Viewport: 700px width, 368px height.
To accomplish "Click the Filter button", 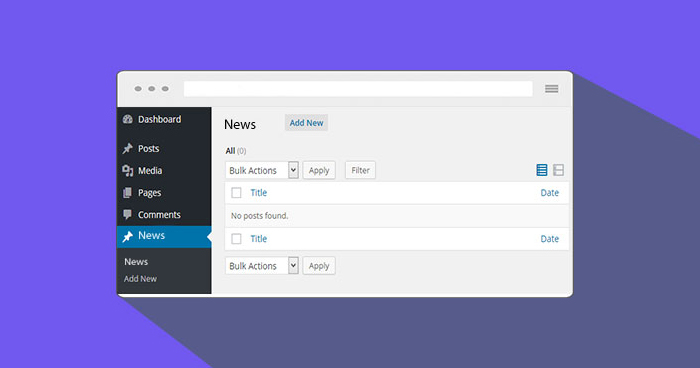I will (360, 170).
